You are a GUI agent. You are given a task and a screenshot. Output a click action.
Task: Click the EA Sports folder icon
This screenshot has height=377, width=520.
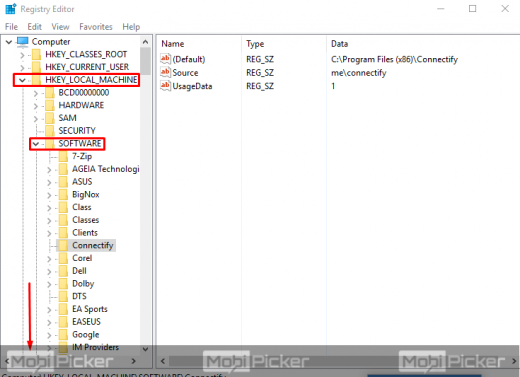click(63, 309)
